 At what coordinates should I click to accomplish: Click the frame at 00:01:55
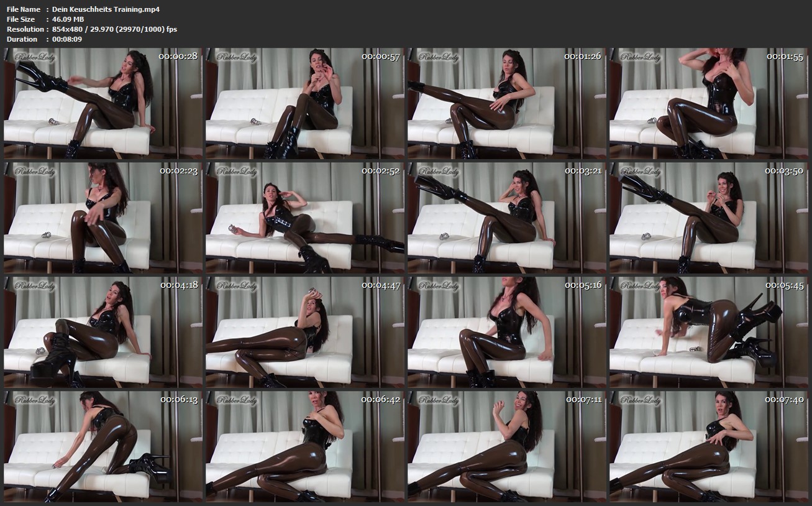click(x=709, y=103)
